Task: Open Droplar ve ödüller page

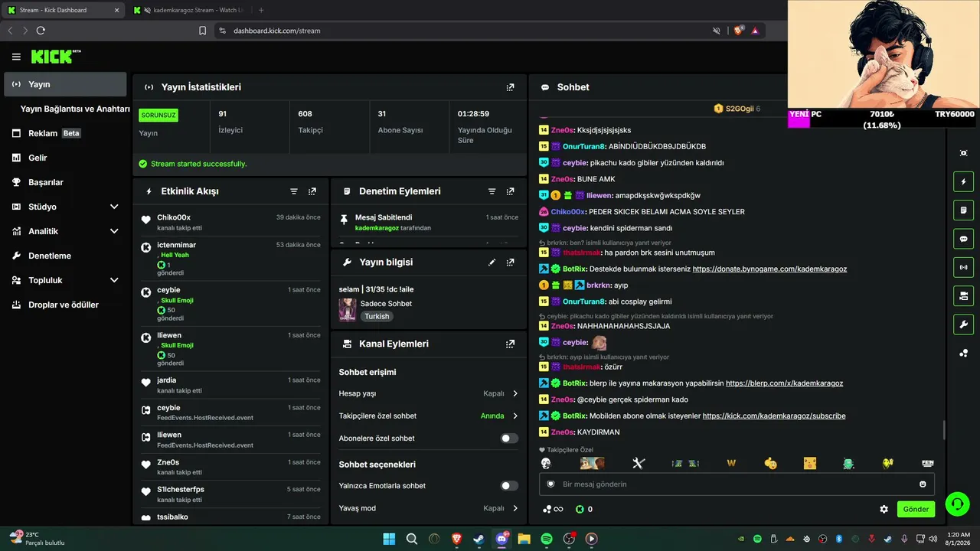Action: pyautogui.click(x=65, y=305)
